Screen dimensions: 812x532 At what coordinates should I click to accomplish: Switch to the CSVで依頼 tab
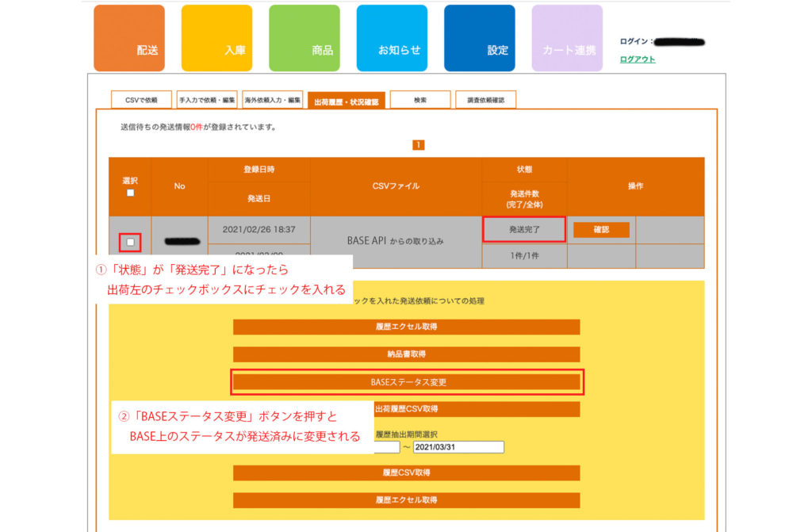coord(141,100)
